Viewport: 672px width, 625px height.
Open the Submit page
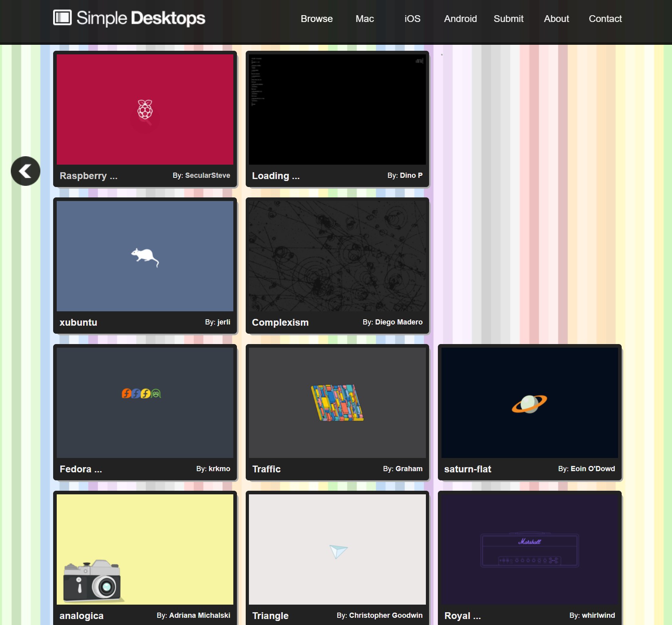click(x=508, y=18)
